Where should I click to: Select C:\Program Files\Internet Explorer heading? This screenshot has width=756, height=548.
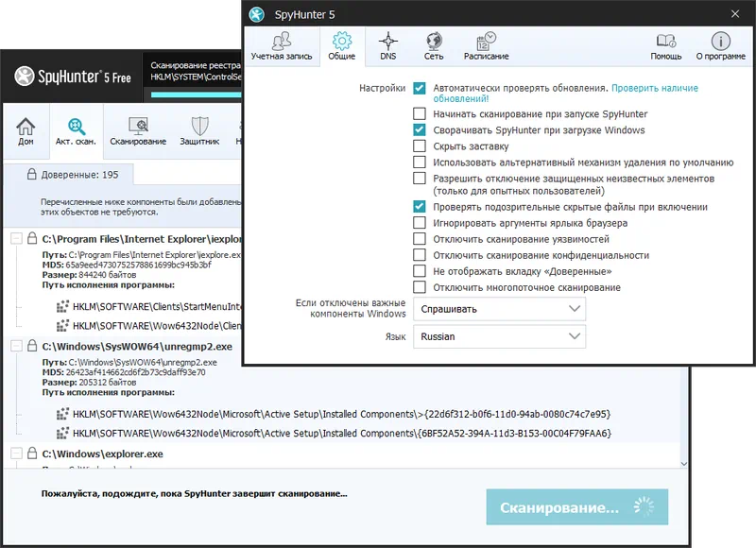click(141, 239)
